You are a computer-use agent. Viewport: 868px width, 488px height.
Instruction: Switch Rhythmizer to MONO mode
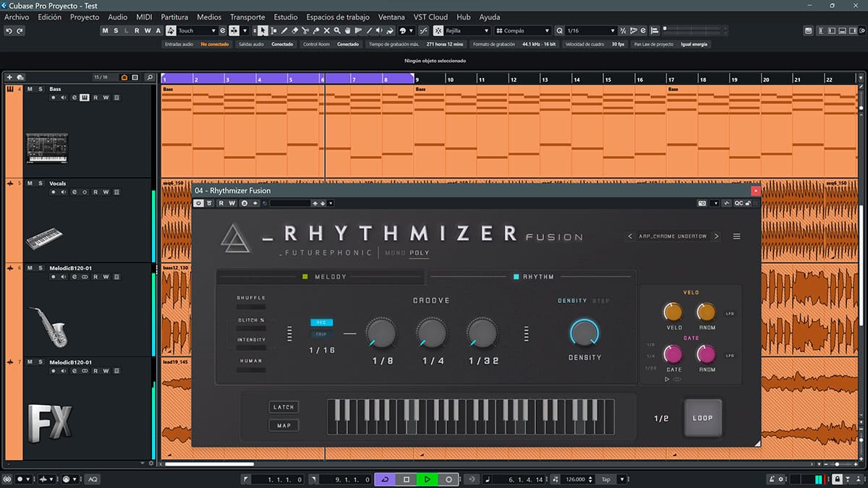click(x=395, y=253)
